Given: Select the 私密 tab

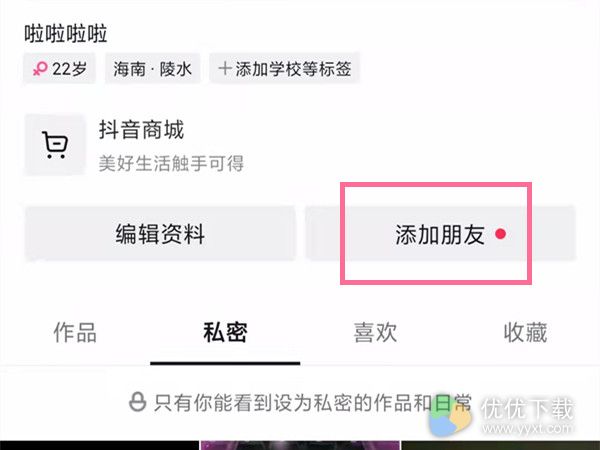Looking at the screenshot, I should click(225, 332).
